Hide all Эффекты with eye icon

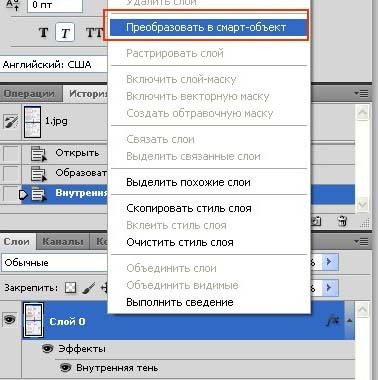click(48, 349)
